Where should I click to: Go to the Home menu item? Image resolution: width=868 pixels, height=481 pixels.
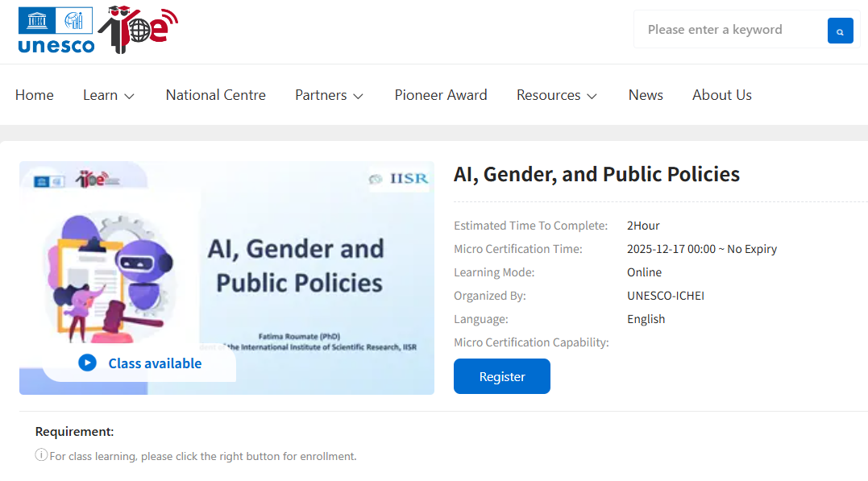pyautogui.click(x=35, y=95)
